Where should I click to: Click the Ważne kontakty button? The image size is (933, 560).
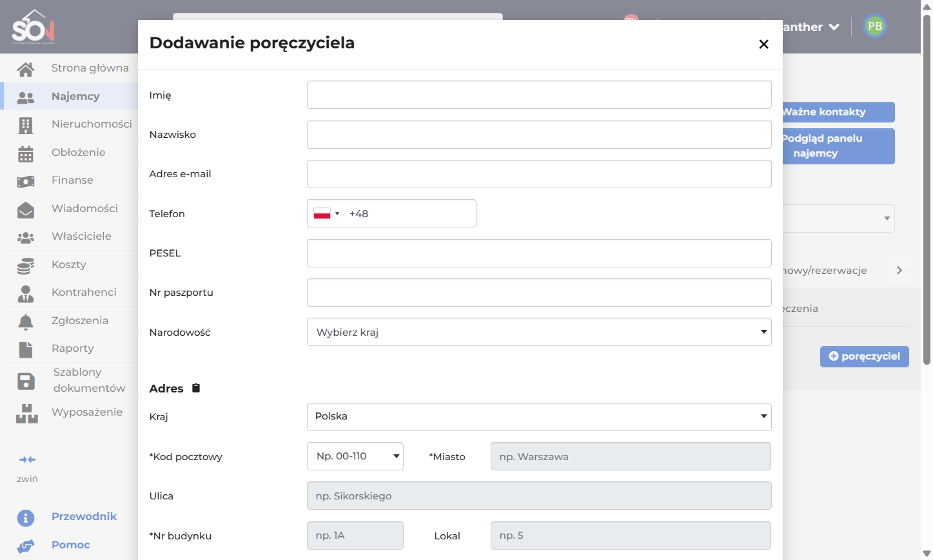[838, 112]
